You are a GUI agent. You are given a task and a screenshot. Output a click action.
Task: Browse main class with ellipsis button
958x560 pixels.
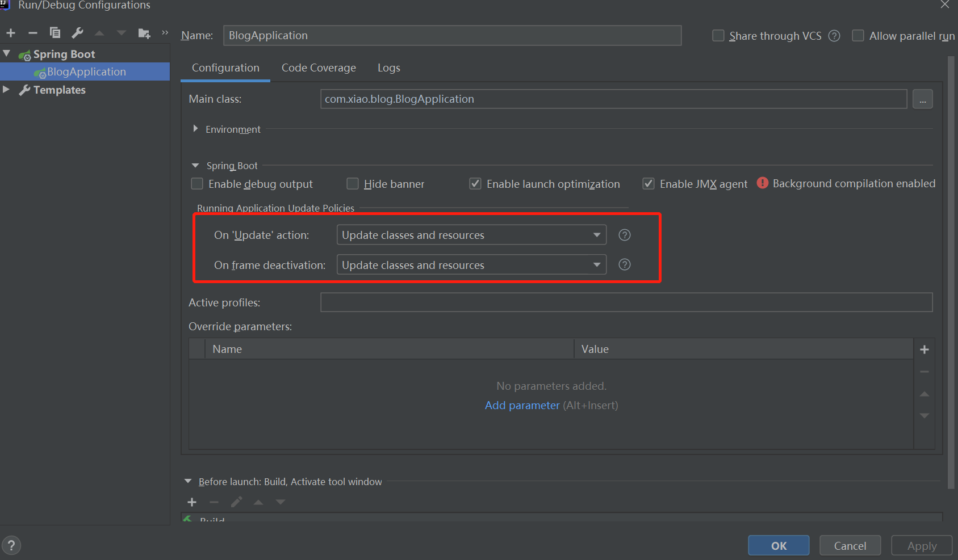coord(923,99)
